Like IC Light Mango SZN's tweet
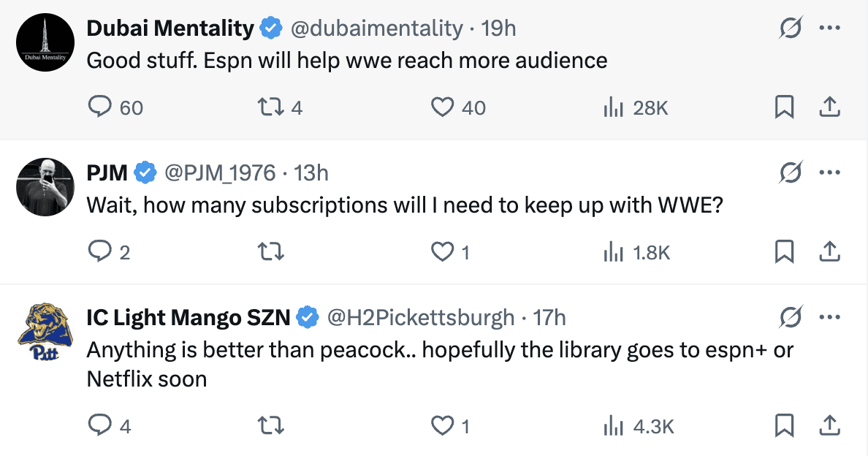Screen dimensions: 868x456 click(442, 425)
